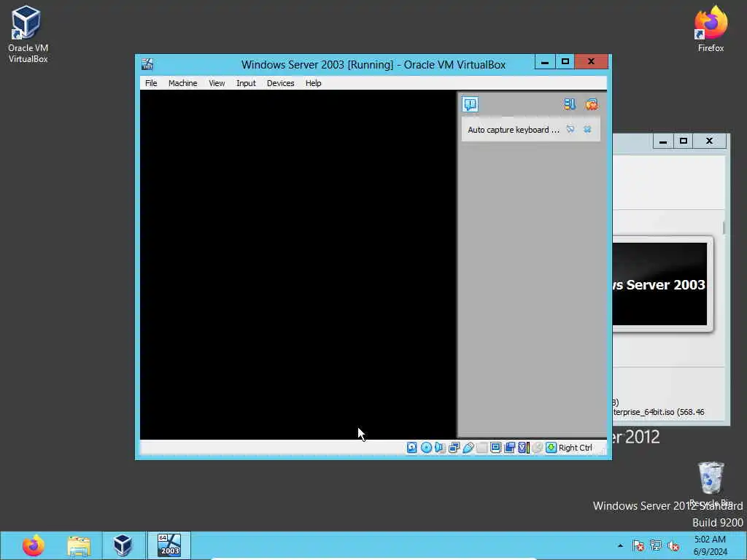Maximize the background VirtualBox Manager window
747x560 pixels.
pyautogui.click(x=683, y=141)
